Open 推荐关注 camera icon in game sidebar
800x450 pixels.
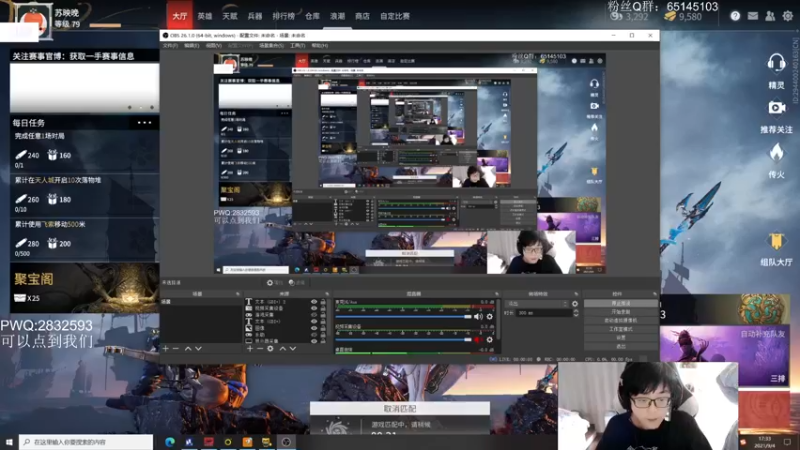776,108
